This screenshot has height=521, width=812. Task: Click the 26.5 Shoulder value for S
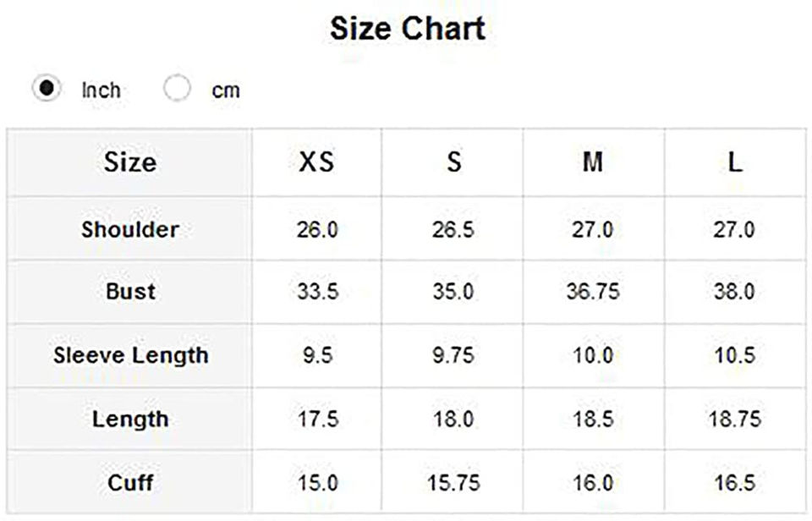click(453, 230)
